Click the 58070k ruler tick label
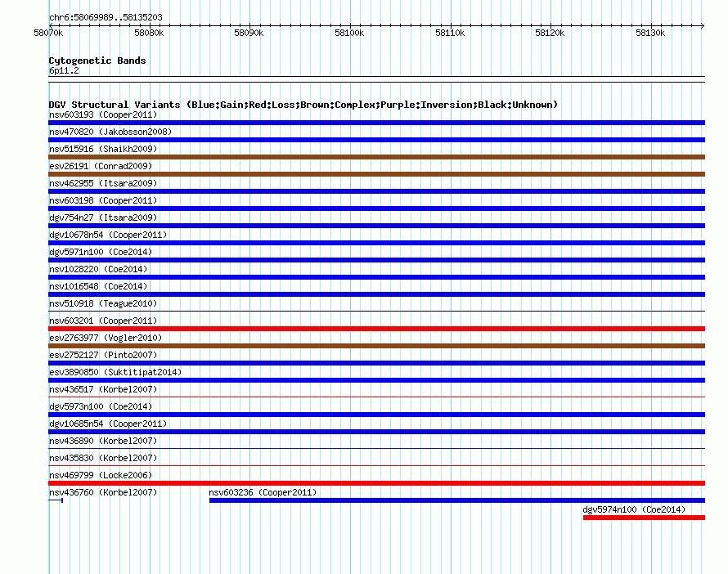Screen dimensions: 728x574 (x=48, y=33)
